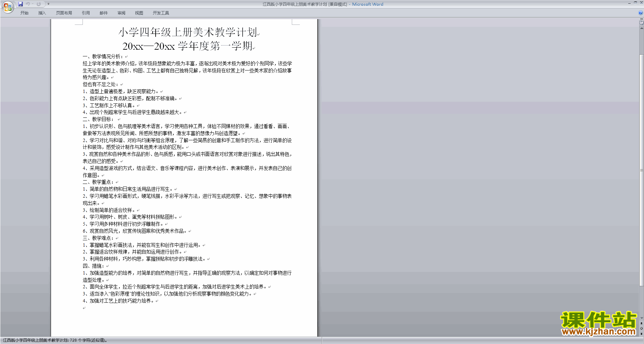Select the 引用 ribbon tab
The image size is (644, 344).
pos(86,13)
